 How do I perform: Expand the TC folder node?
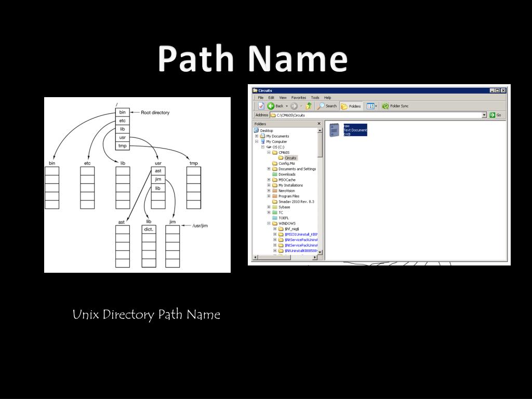click(269, 212)
